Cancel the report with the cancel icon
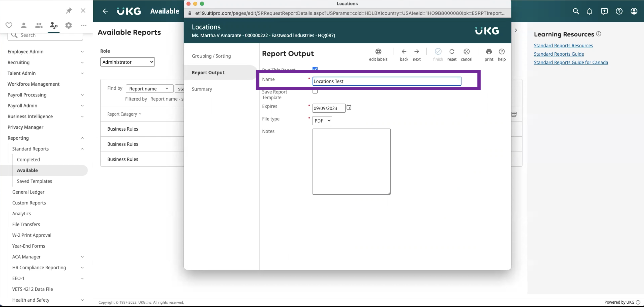 pyautogui.click(x=466, y=52)
